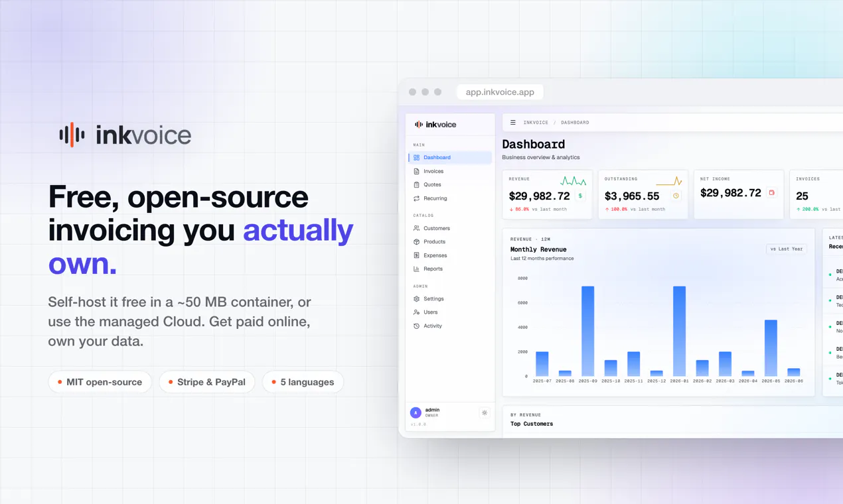
Task: Click the DASHBOARD breadcrumb
Action: [x=575, y=123]
